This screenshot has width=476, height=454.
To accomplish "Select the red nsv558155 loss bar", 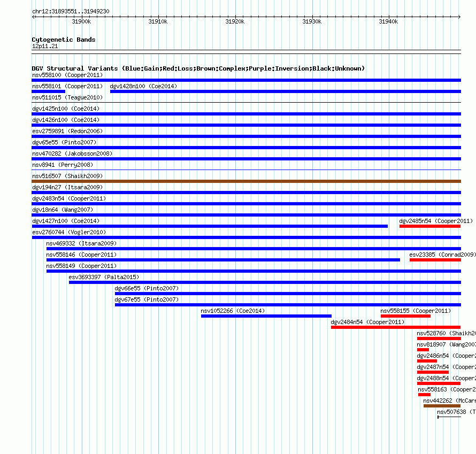I will (x=405, y=316).
